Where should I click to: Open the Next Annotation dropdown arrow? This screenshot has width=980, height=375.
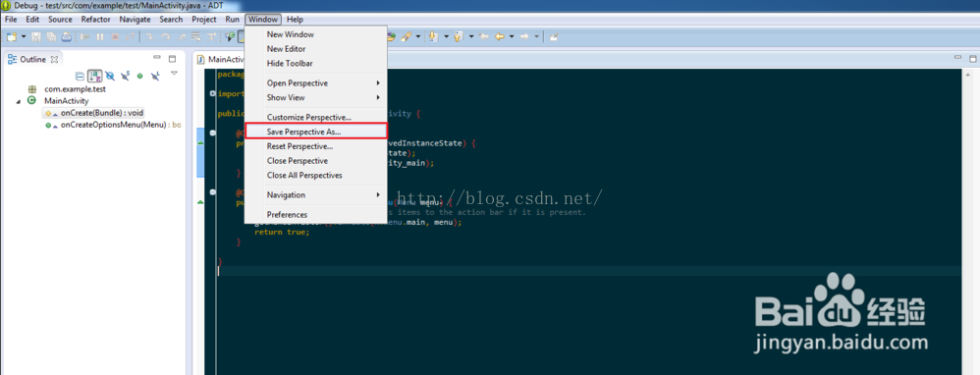[446, 37]
